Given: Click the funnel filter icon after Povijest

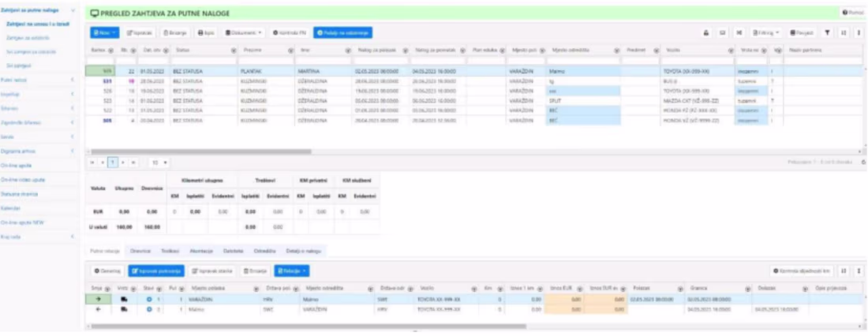Looking at the screenshot, I should [x=827, y=33].
